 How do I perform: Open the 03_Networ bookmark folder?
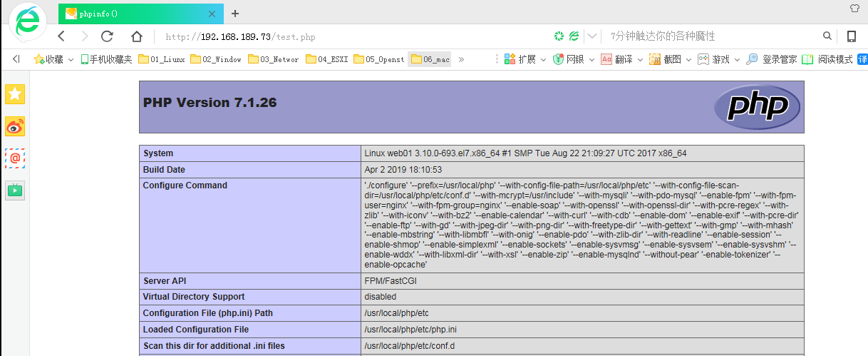tap(274, 59)
